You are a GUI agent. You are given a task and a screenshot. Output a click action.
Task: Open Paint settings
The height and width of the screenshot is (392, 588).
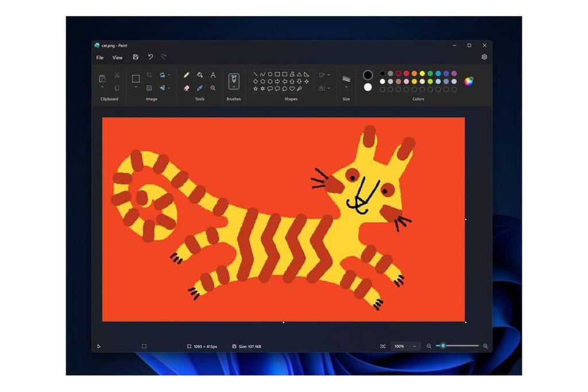point(484,56)
